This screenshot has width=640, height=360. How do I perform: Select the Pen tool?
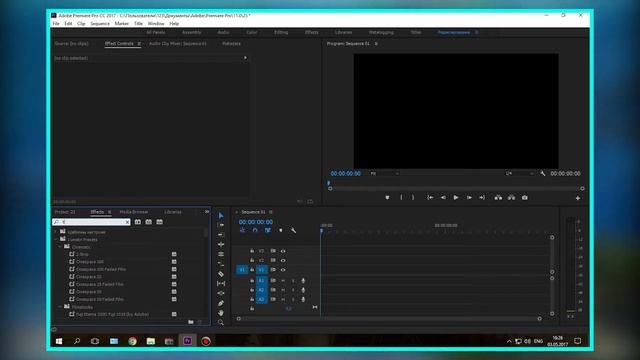221,303
